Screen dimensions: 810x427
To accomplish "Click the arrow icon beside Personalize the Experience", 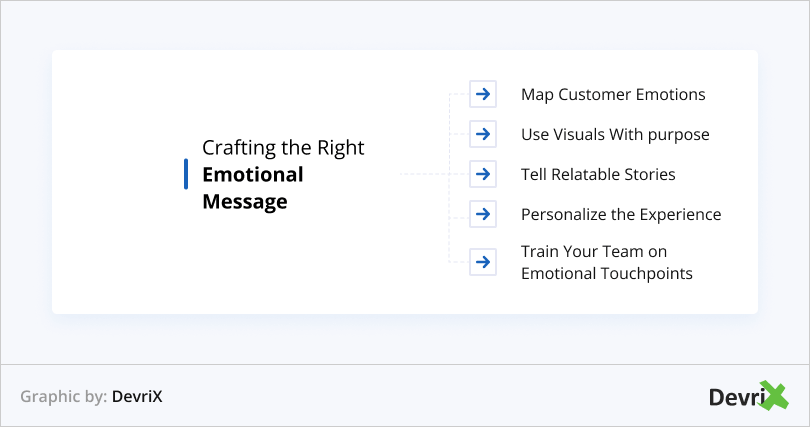I will [x=483, y=214].
